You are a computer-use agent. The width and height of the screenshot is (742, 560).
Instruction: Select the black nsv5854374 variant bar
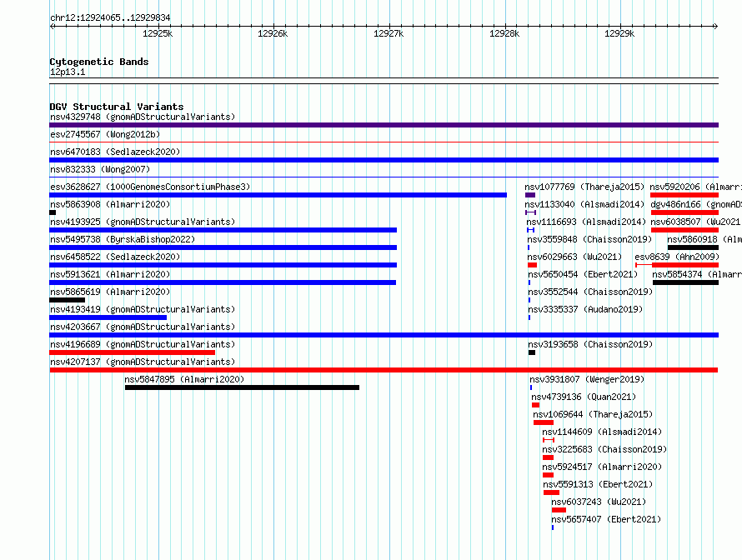(685, 282)
